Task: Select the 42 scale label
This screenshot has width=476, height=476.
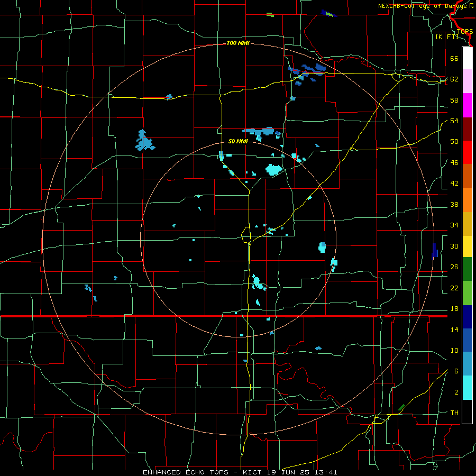Action: point(454,184)
